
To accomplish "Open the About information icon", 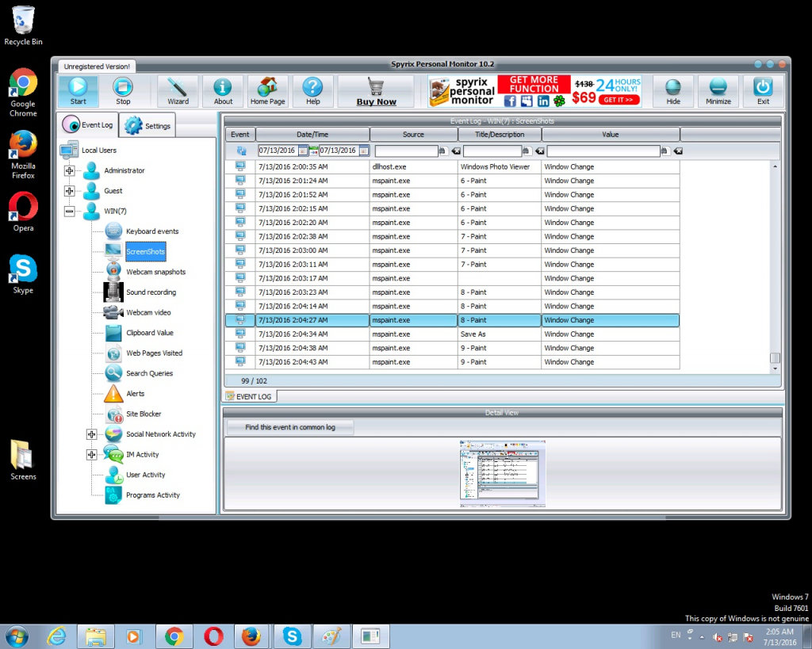I will 223,91.
